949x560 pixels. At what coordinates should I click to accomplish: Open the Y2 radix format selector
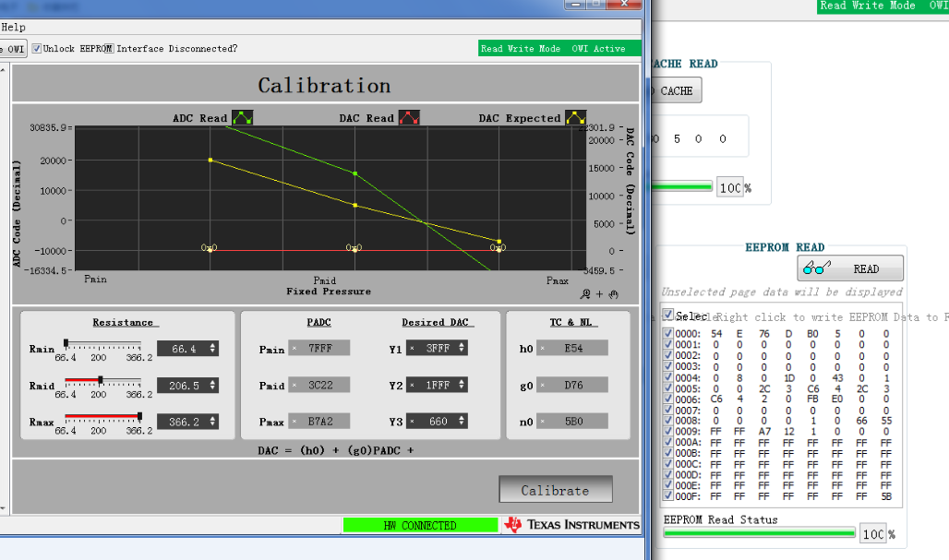click(412, 386)
